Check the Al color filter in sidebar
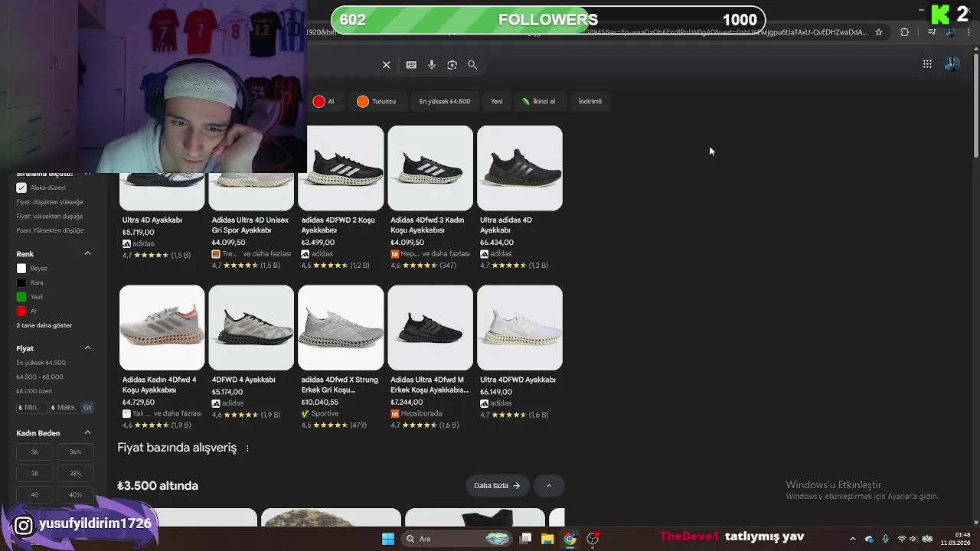Screen dimensions: 980x551 click(x=21, y=311)
